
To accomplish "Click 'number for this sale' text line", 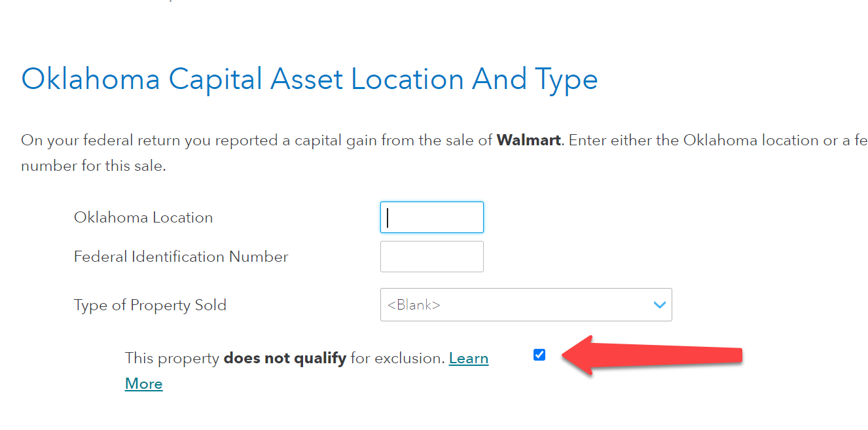I will coord(94,166).
